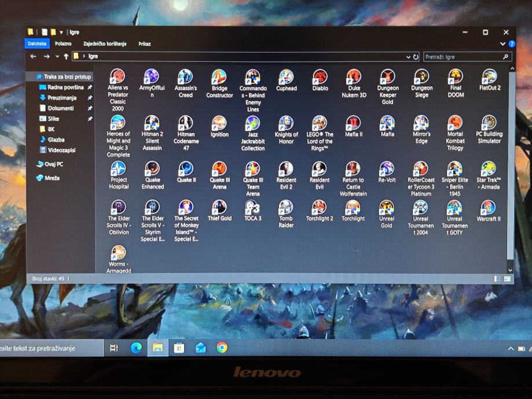
Task: Select Commandos - Behind Enemy Lines shortcut
Action: [x=253, y=91]
